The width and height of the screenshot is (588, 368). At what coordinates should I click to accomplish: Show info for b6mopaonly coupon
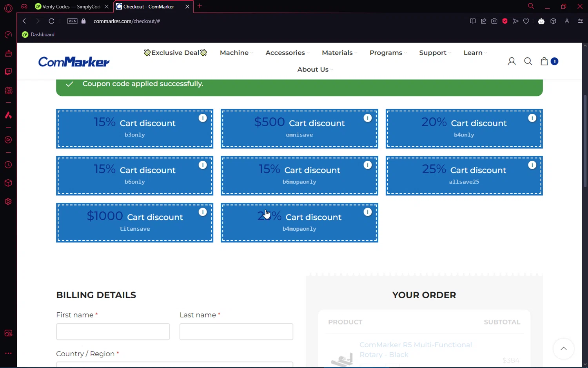(368, 165)
